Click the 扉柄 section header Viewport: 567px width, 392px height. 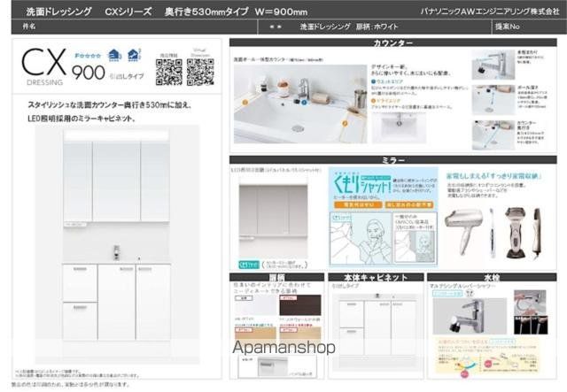(276, 277)
